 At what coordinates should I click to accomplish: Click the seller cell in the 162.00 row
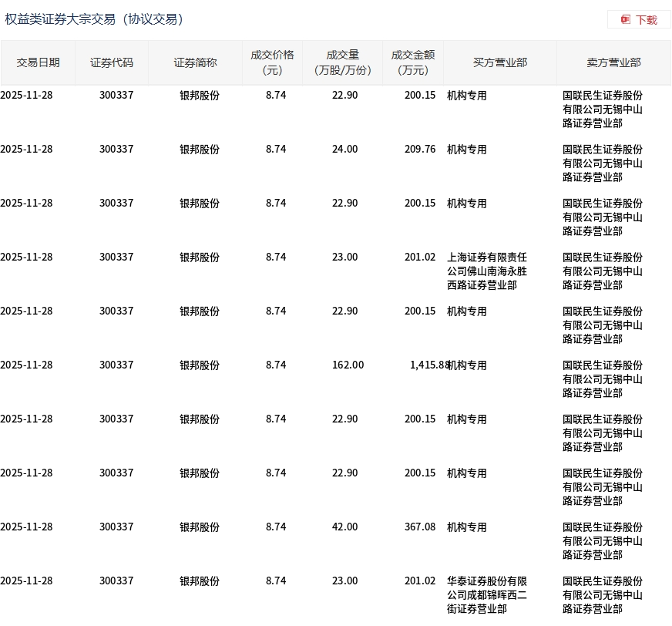click(x=602, y=379)
